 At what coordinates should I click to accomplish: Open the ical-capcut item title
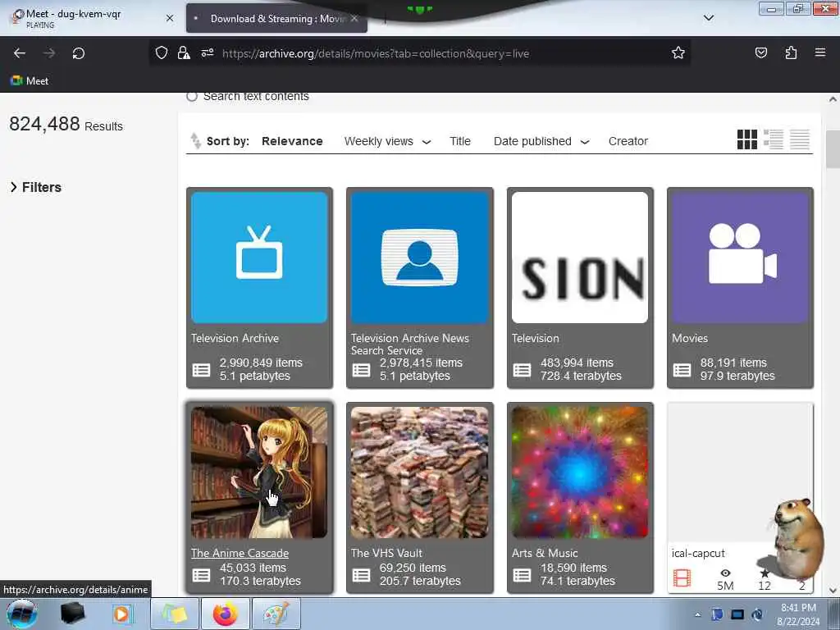point(698,553)
